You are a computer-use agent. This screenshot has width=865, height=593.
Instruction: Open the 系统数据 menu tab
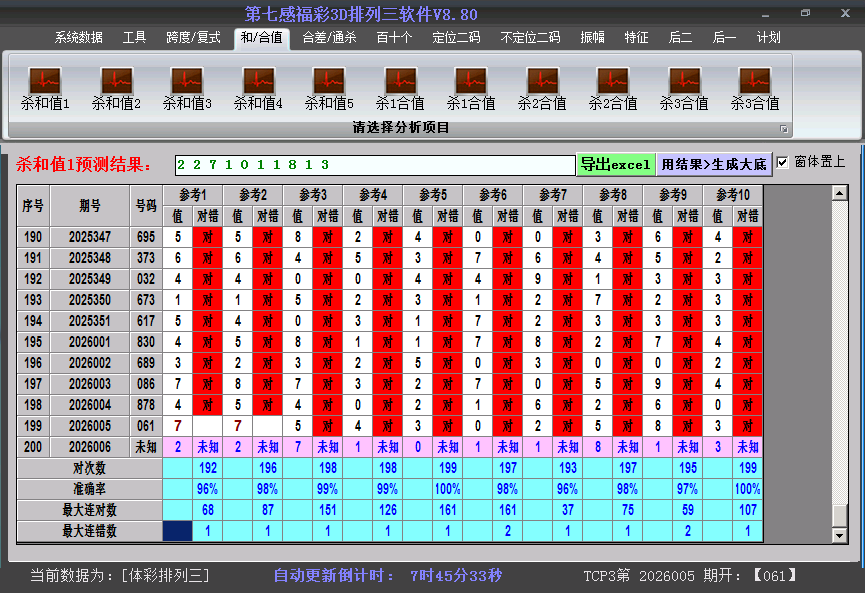tap(78, 38)
